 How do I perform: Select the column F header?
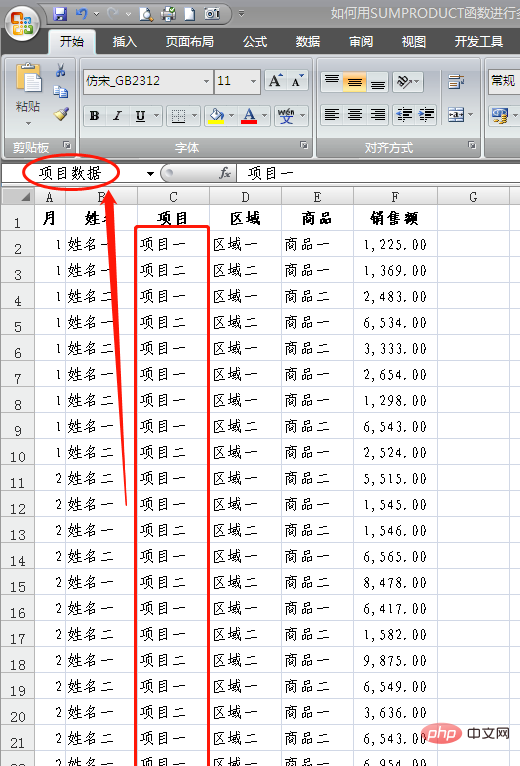395,197
